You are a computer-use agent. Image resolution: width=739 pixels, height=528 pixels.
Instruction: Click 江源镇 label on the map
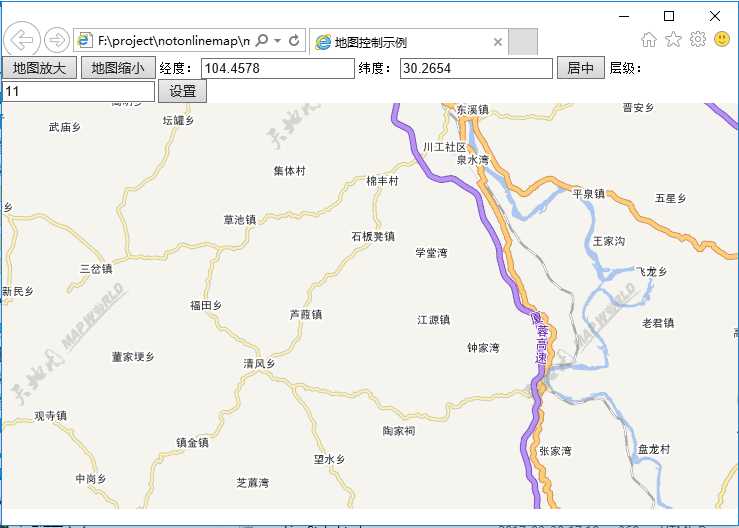pyautogui.click(x=434, y=320)
